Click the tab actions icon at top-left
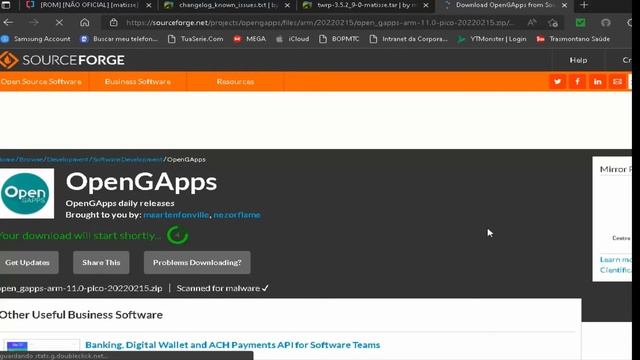 pos(6,5)
